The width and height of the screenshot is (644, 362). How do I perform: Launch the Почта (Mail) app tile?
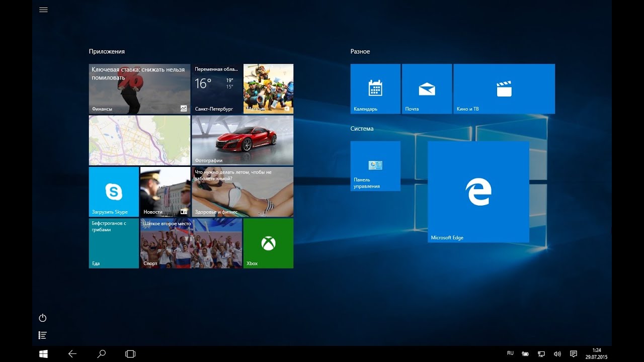pos(427,88)
